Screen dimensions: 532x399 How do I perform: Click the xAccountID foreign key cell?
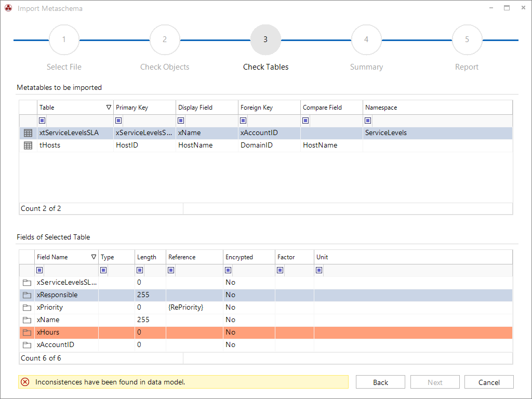point(269,133)
